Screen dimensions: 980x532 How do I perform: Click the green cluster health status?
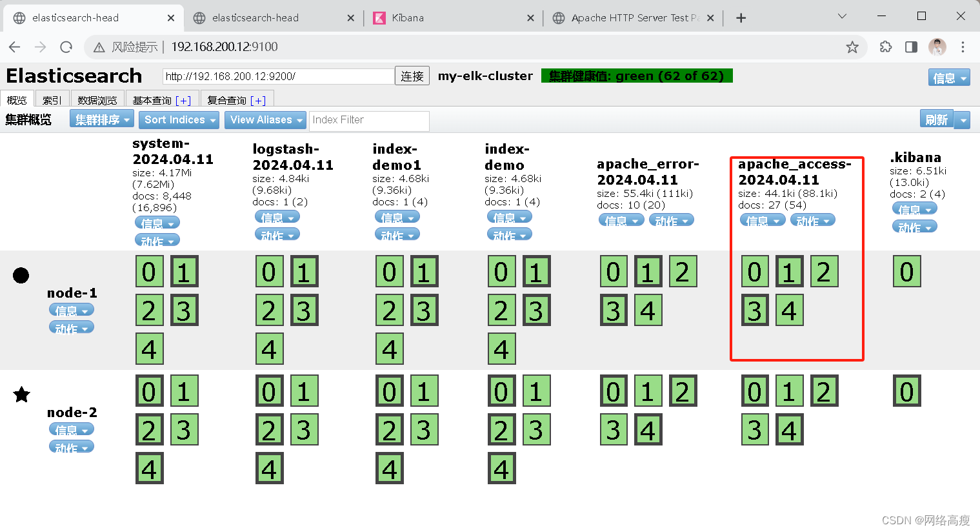coord(637,76)
